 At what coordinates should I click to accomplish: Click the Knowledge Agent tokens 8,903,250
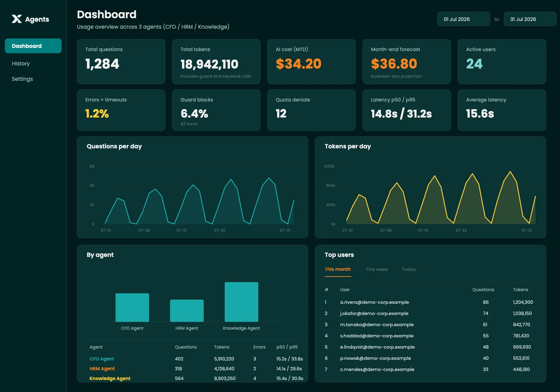[x=225, y=378]
